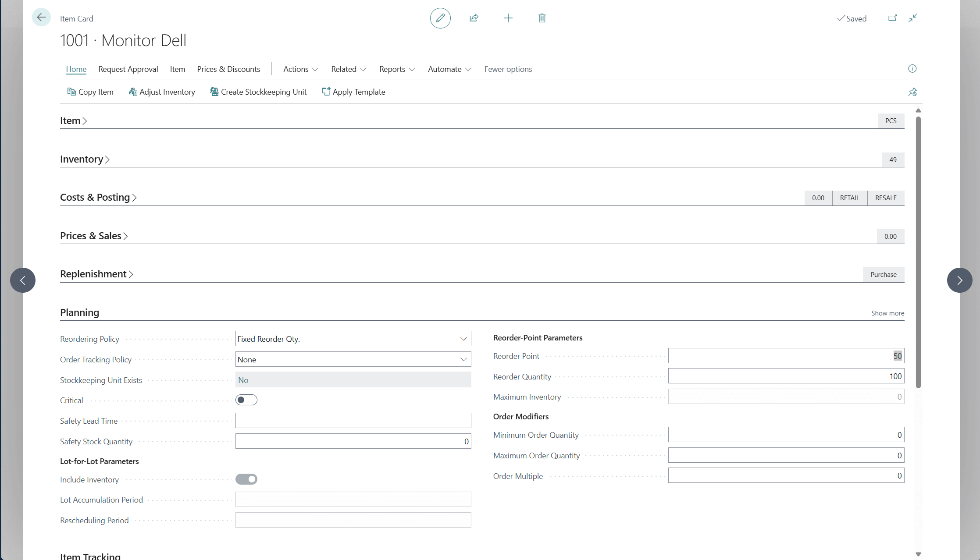
Task: Click Create Stockkeeping Unit
Action: tap(258, 92)
